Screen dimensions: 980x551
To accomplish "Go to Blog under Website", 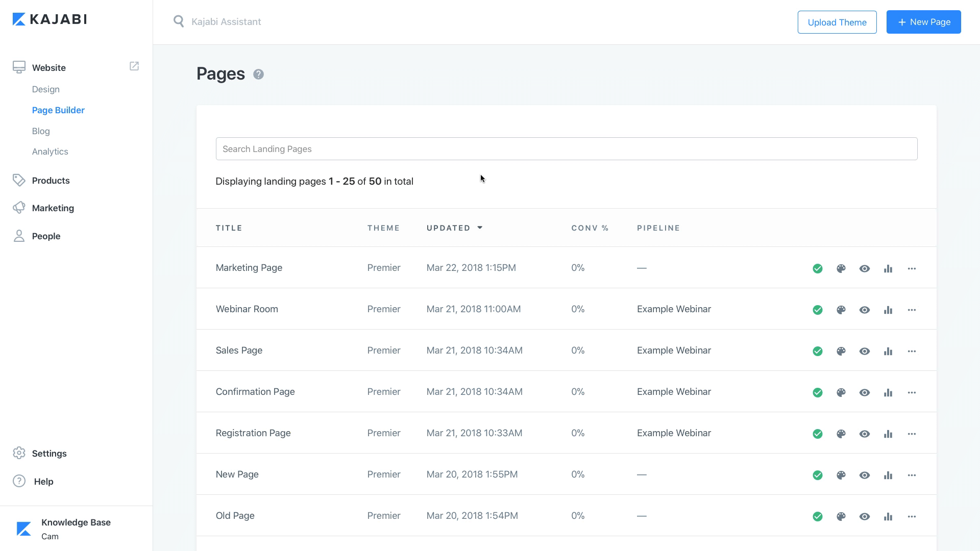I will pyautogui.click(x=41, y=131).
